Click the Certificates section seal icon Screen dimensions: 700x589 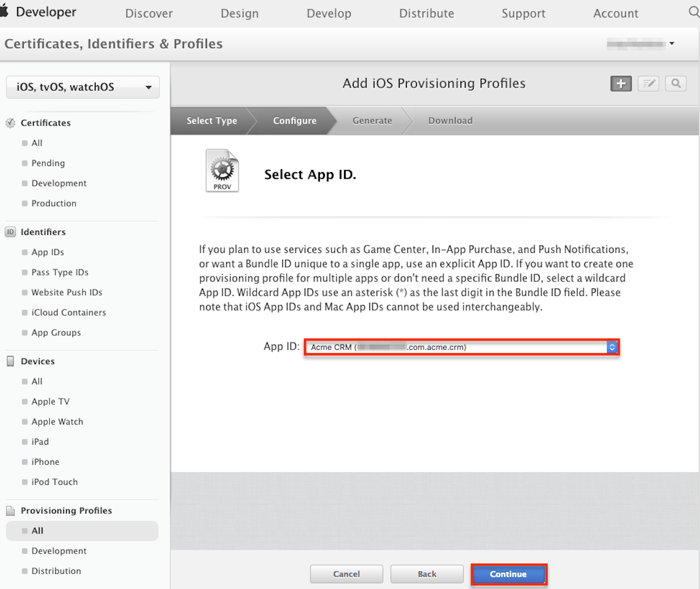click(x=10, y=123)
